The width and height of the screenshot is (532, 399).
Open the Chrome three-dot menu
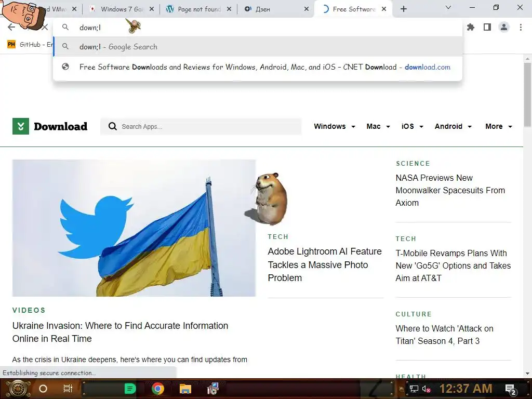click(x=521, y=27)
